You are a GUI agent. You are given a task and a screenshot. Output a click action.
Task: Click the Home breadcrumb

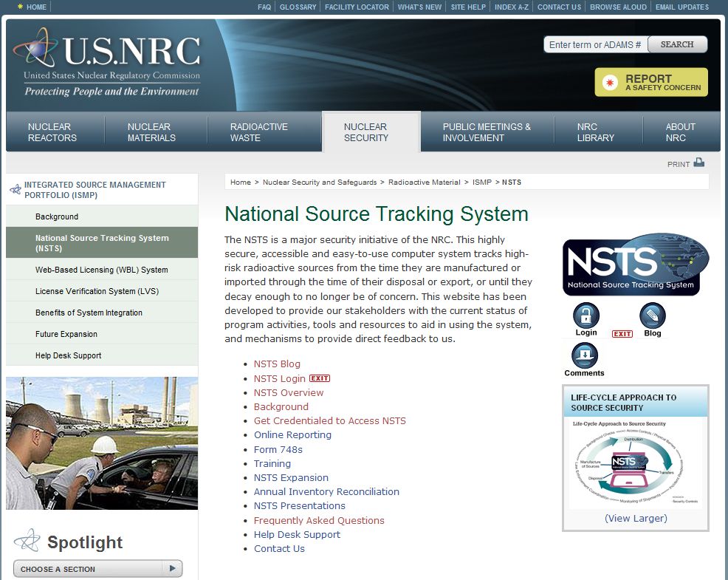pos(241,182)
